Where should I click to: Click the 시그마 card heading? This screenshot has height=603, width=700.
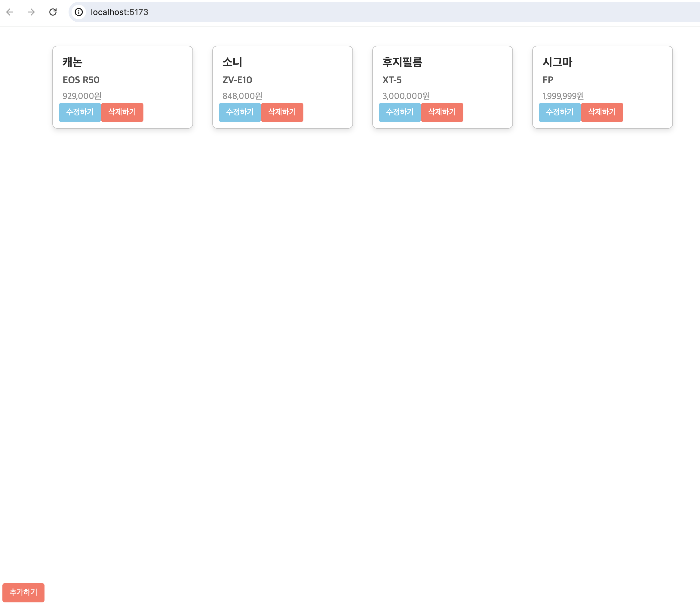coord(557,62)
